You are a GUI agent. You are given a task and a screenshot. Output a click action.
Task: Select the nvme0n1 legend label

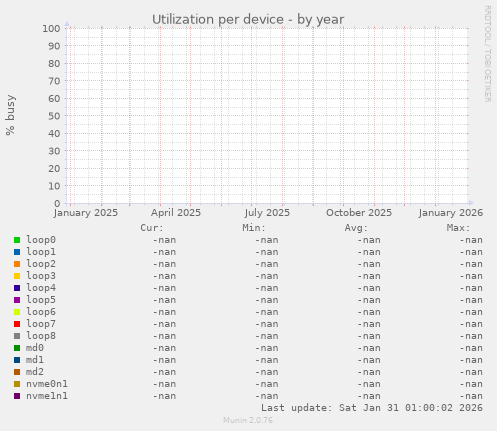tap(47, 384)
